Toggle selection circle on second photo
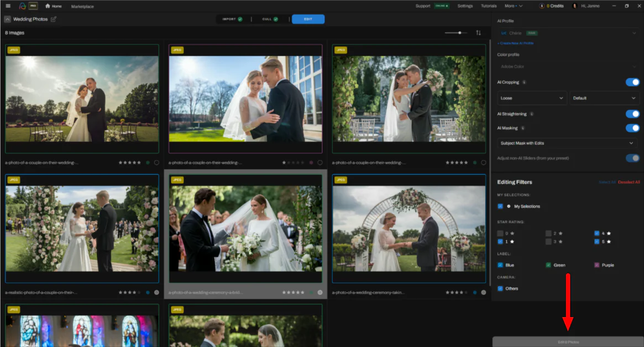The width and height of the screenshot is (644, 347). (x=320, y=162)
